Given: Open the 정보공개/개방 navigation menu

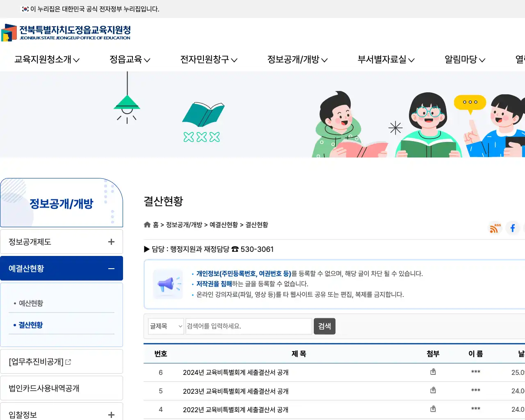Looking at the screenshot, I should tap(297, 59).
